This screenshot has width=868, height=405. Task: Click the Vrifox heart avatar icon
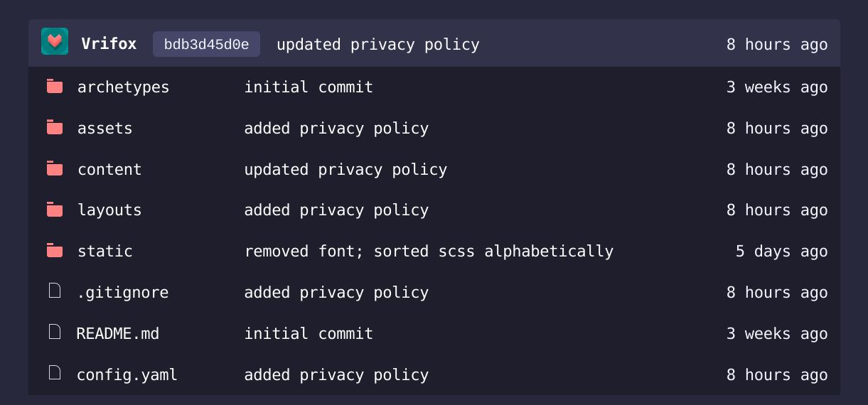pyautogui.click(x=55, y=41)
